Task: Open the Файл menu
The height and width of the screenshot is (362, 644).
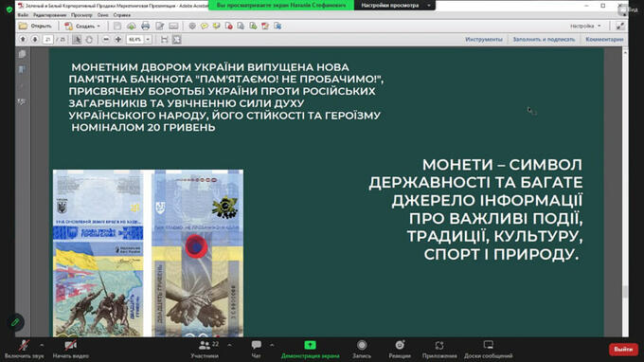Action: click(23, 15)
